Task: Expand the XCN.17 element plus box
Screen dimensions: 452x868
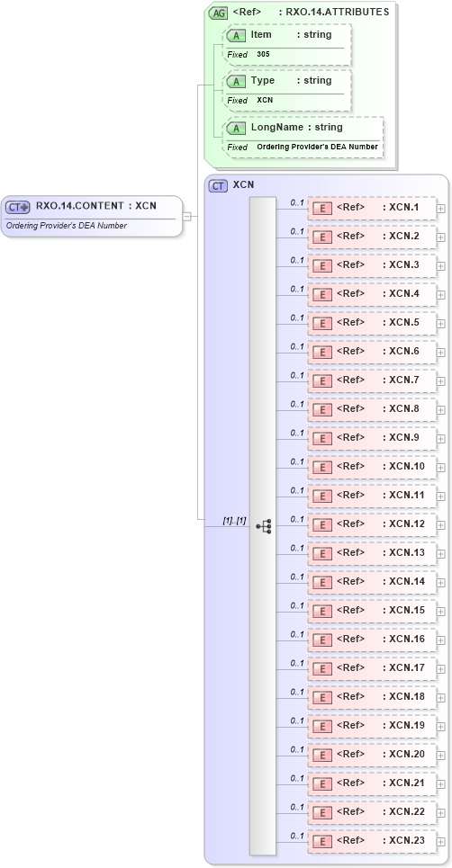Action: point(441,669)
